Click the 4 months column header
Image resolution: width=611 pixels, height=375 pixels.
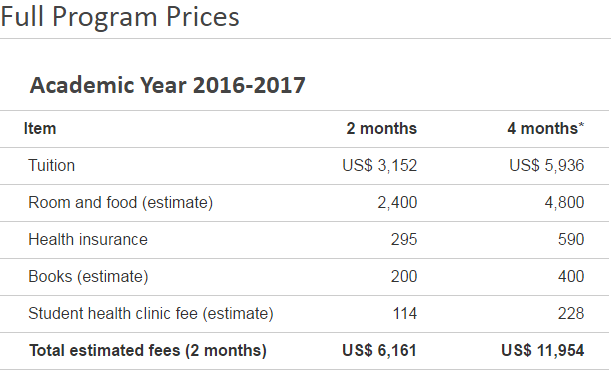[x=542, y=129]
